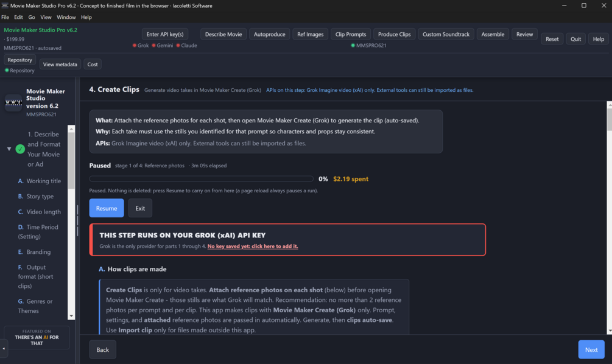
Task: Click the red Grok API status dot
Action: 134,45
